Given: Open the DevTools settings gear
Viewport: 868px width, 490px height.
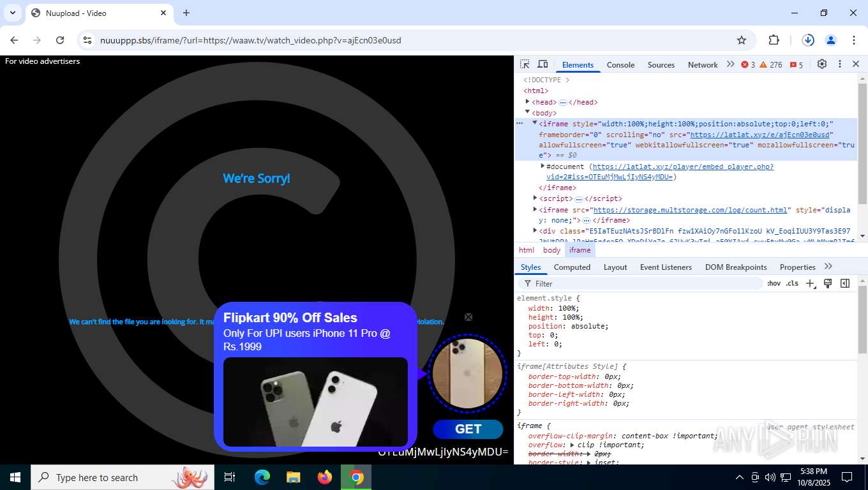Looking at the screenshot, I should (822, 64).
